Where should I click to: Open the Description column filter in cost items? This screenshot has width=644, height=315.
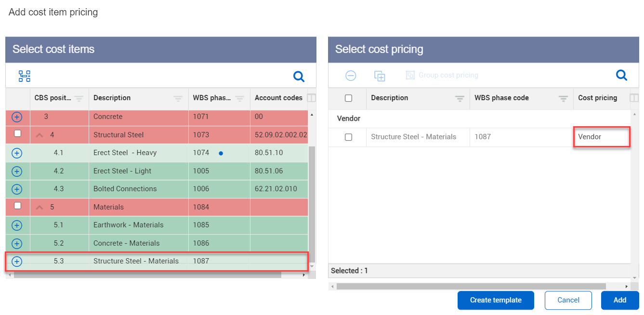click(178, 99)
